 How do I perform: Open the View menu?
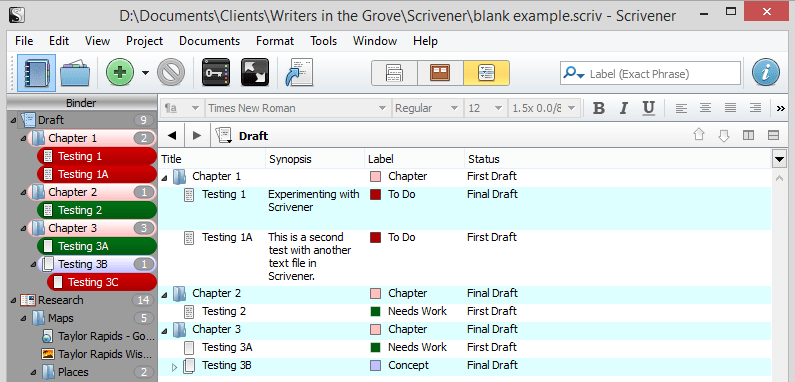click(97, 41)
